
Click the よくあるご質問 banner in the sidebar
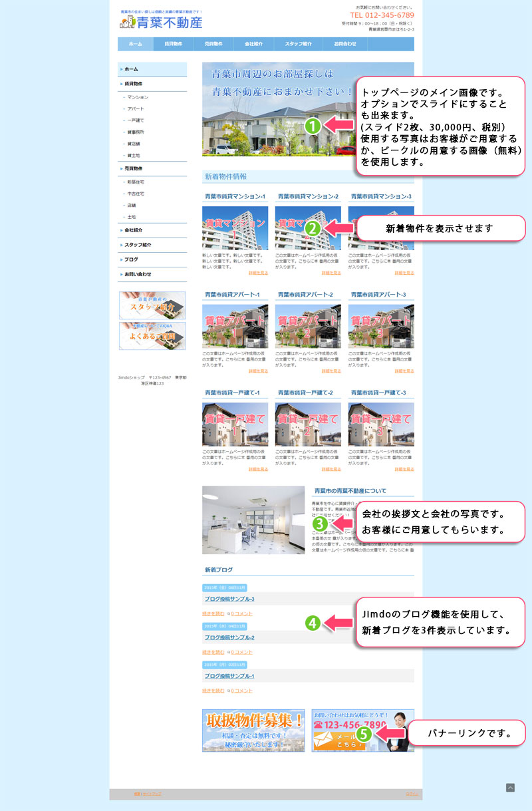pyautogui.click(x=152, y=336)
